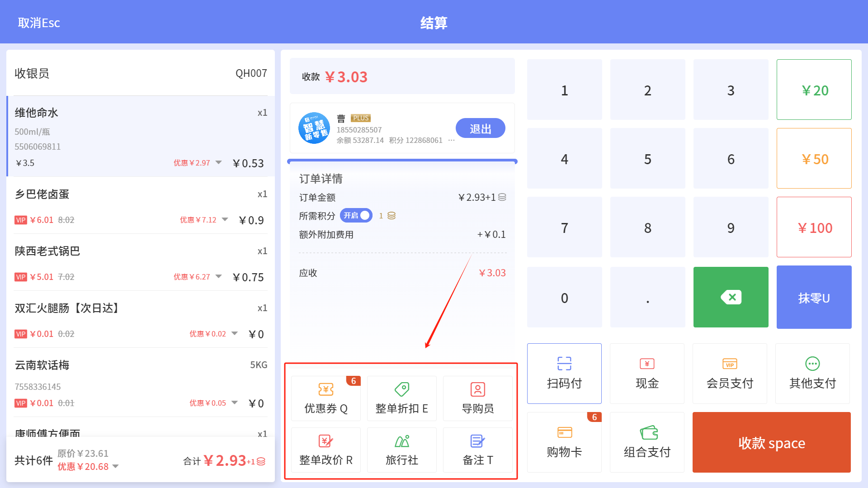Screen dimensions: 868x488
Task: Select 扫码付 scan-code payment
Action: tap(564, 374)
